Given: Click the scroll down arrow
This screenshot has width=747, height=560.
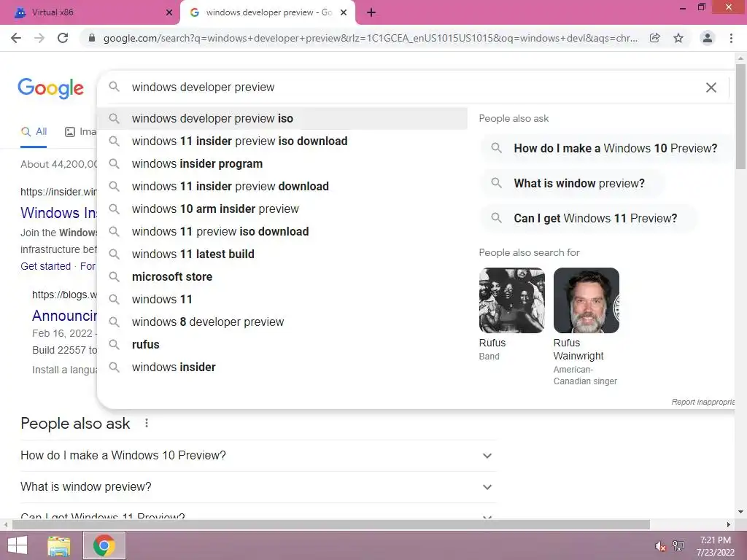Looking at the screenshot, I should (740, 512).
